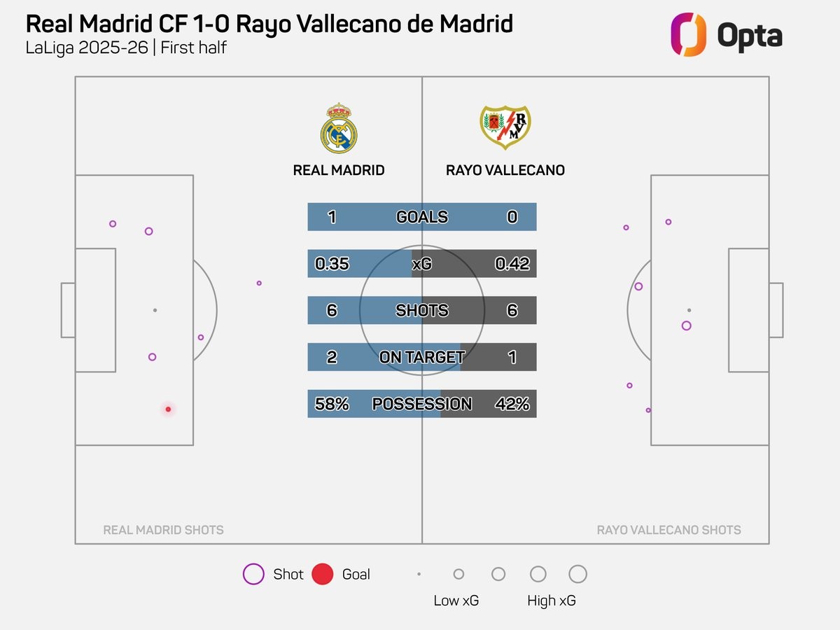Click the REAL MADRID SHOTS label
The height and width of the screenshot is (630, 840).
tap(163, 530)
